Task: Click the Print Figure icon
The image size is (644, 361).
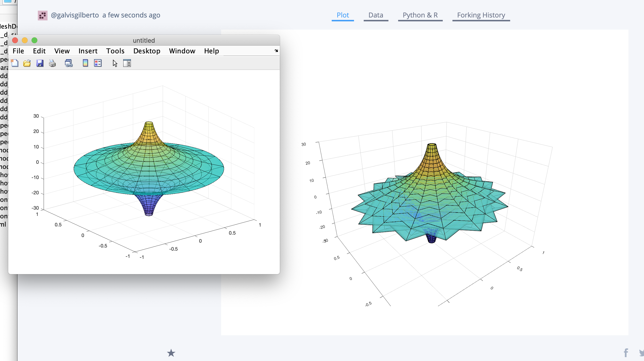Action: (x=52, y=63)
